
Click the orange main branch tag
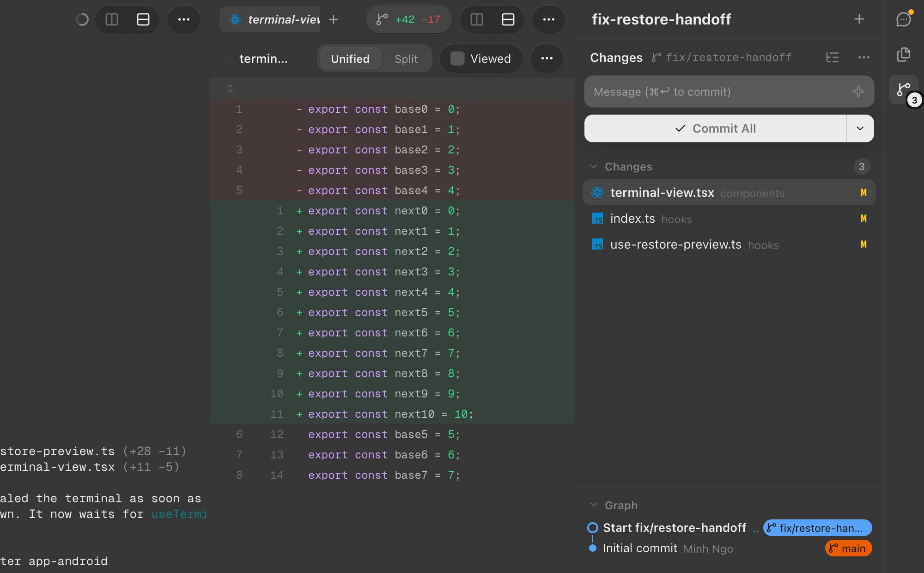848,548
